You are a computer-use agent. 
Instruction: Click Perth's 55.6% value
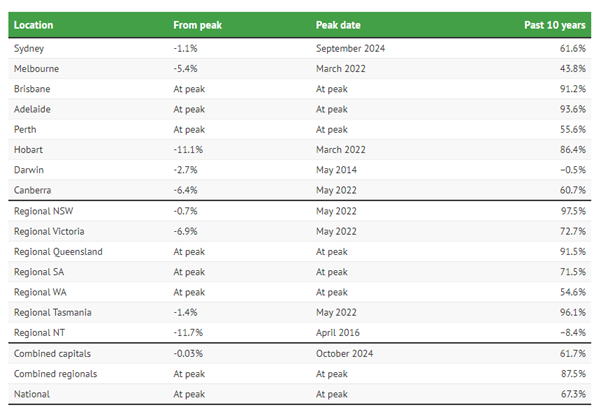tap(573, 130)
